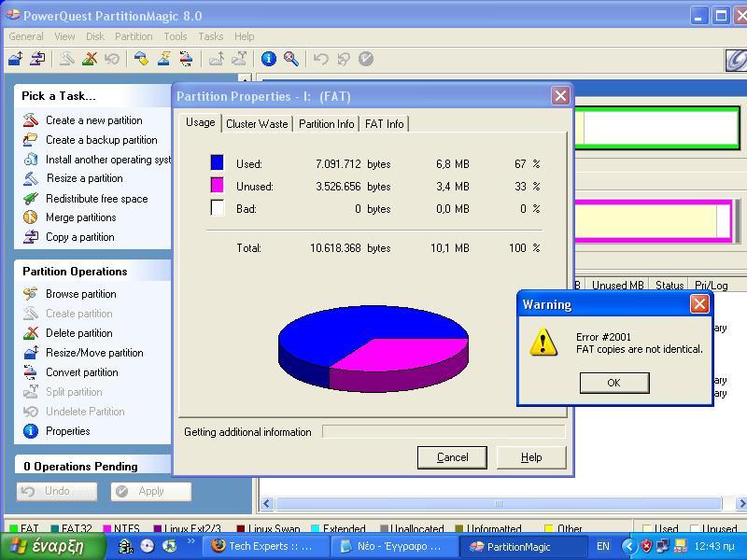Open the Disk menu
Viewport: 747px width, 560px height.
coord(95,36)
